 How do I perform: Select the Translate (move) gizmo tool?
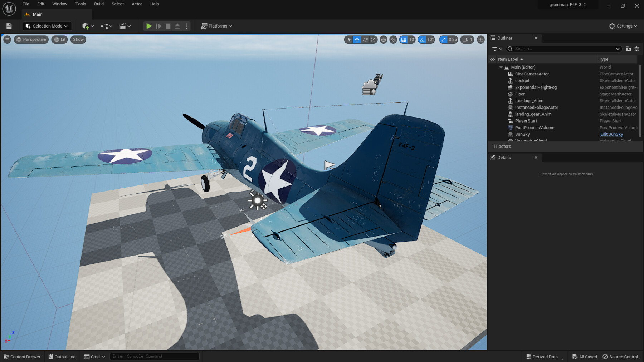tap(357, 40)
